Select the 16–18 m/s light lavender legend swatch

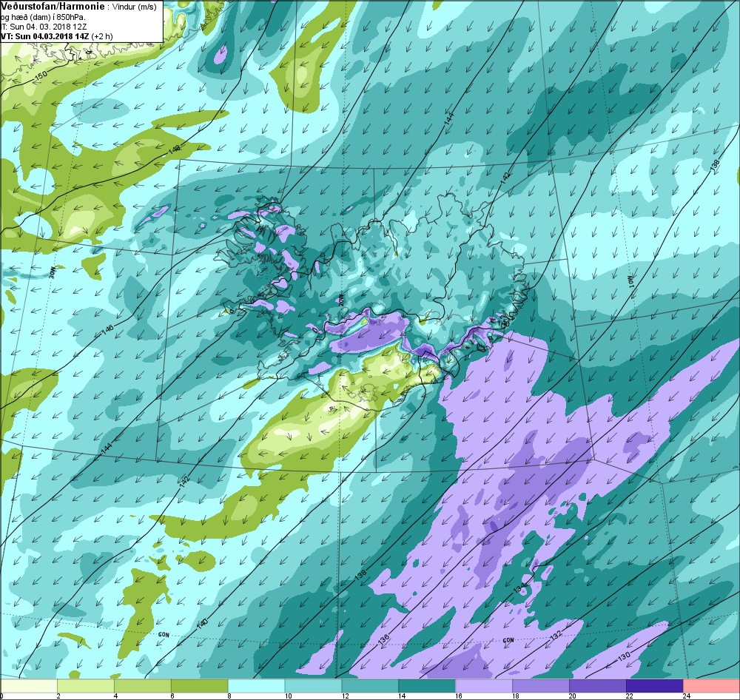pyautogui.click(x=484, y=685)
